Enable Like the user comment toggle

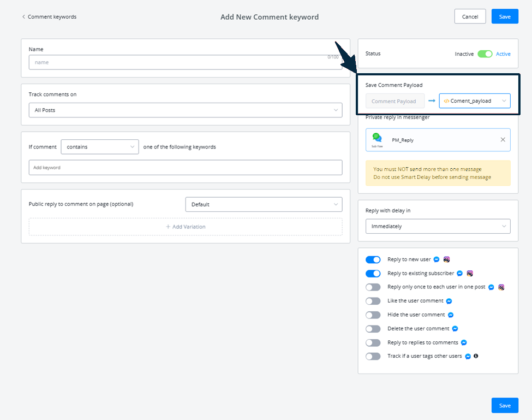pyautogui.click(x=373, y=301)
